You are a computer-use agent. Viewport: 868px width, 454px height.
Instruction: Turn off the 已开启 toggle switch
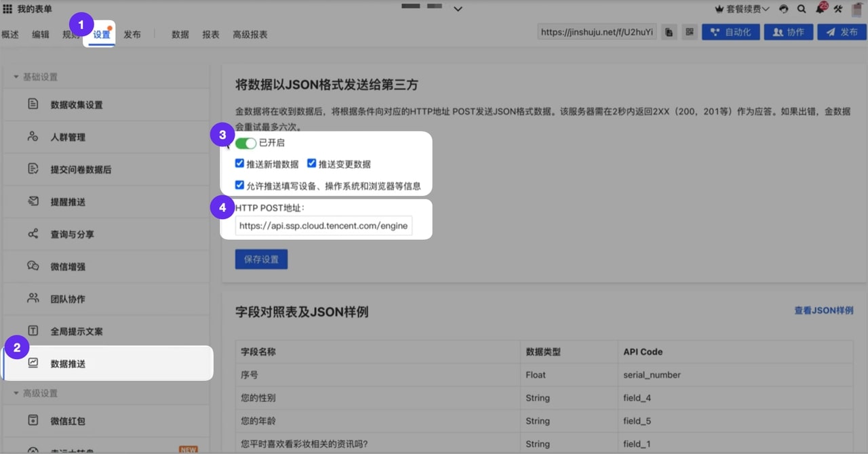(245, 143)
